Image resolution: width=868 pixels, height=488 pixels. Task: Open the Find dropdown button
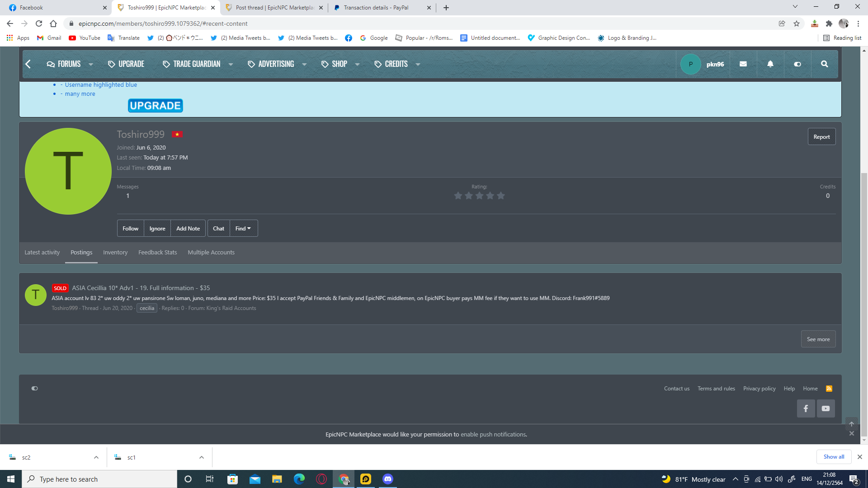(243, 229)
